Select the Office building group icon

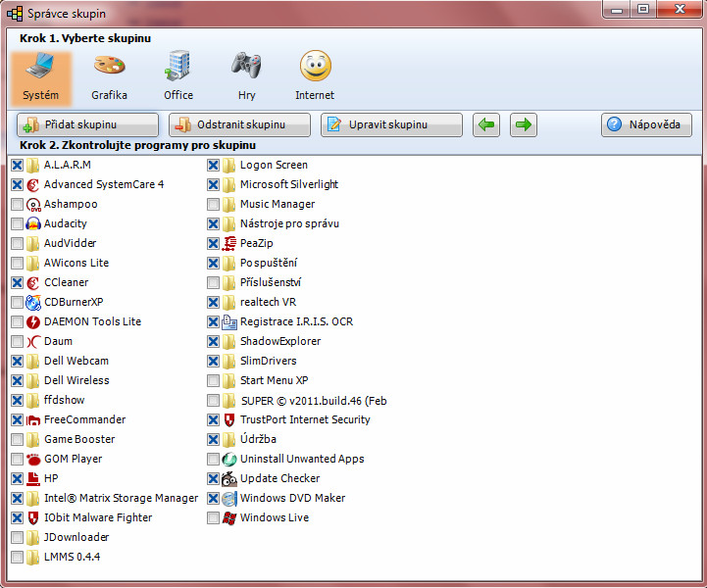tap(177, 66)
